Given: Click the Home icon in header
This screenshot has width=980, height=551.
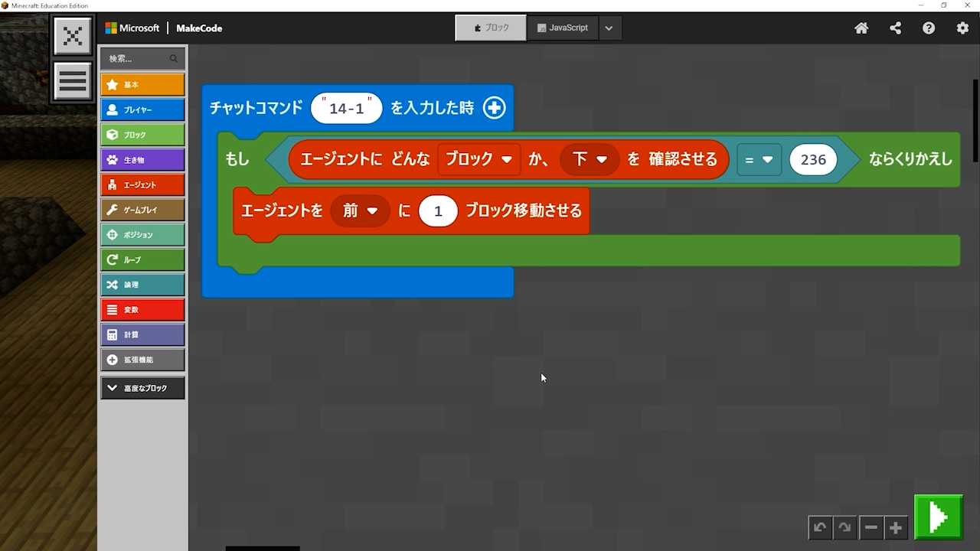Looking at the screenshot, I should (x=861, y=28).
